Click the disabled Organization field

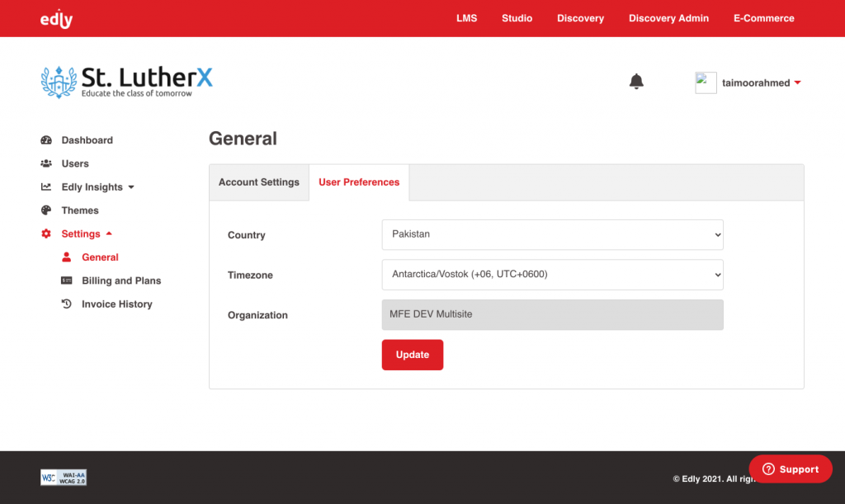tap(552, 314)
